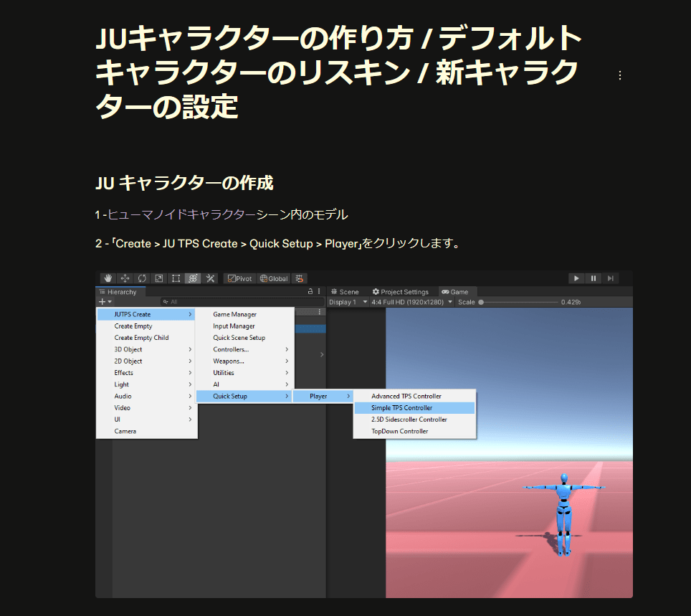Choose Create Empty from the menu
This screenshot has width=691, height=616.
[147, 326]
